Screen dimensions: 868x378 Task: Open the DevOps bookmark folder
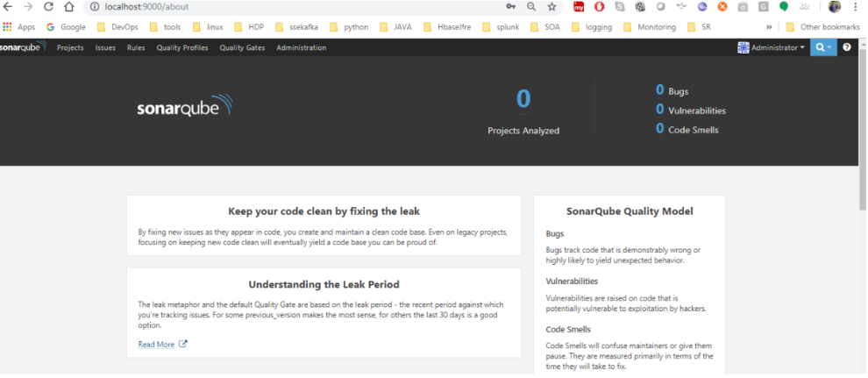coord(117,26)
